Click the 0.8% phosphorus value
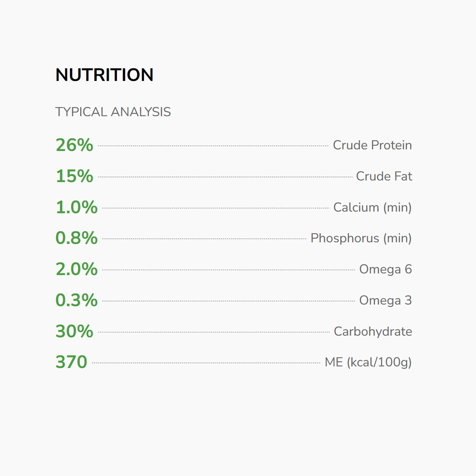Viewport: 476px width, 476px height. 77,238
